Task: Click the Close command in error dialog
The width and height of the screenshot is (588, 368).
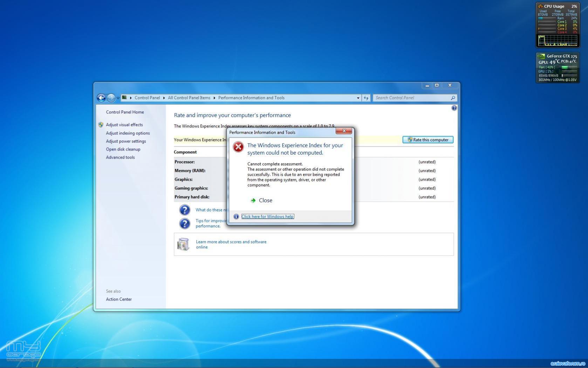Action: (265, 201)
